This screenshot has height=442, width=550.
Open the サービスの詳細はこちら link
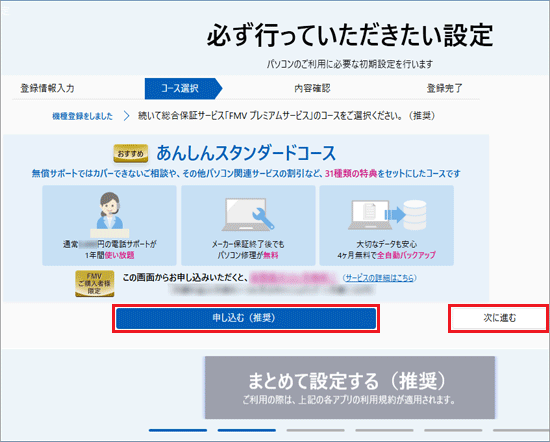point(380,278)
